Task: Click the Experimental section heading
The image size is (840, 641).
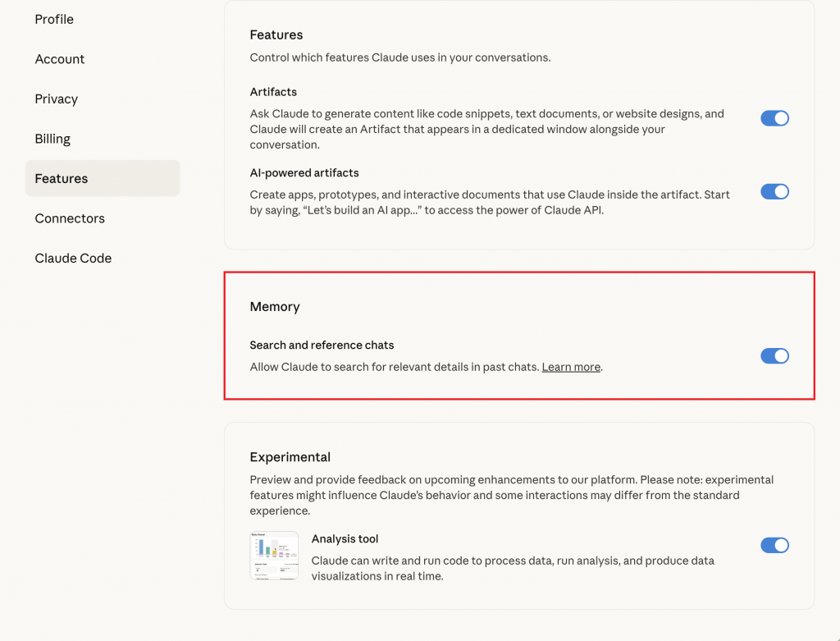Action: pyautogui.click(x=290, y=457)
